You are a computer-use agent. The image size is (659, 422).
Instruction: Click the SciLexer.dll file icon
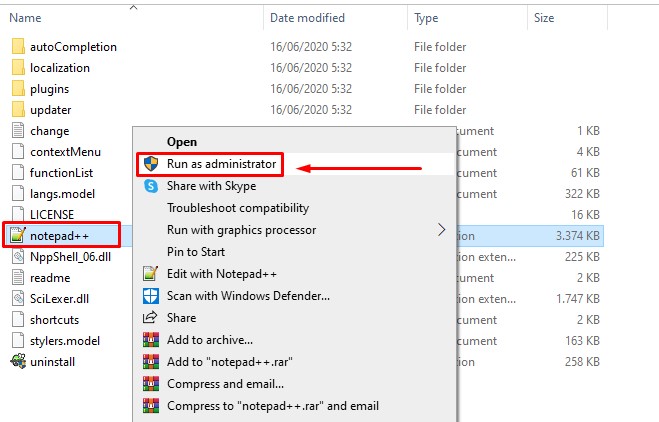pyautogui.click(x=18, y=298)
